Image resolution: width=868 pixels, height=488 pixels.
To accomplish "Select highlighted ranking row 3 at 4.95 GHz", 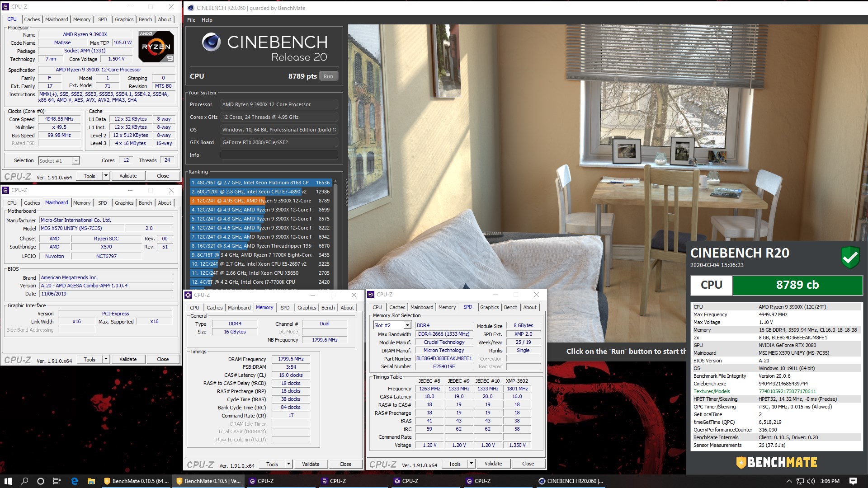I will [x=261, y=201].
